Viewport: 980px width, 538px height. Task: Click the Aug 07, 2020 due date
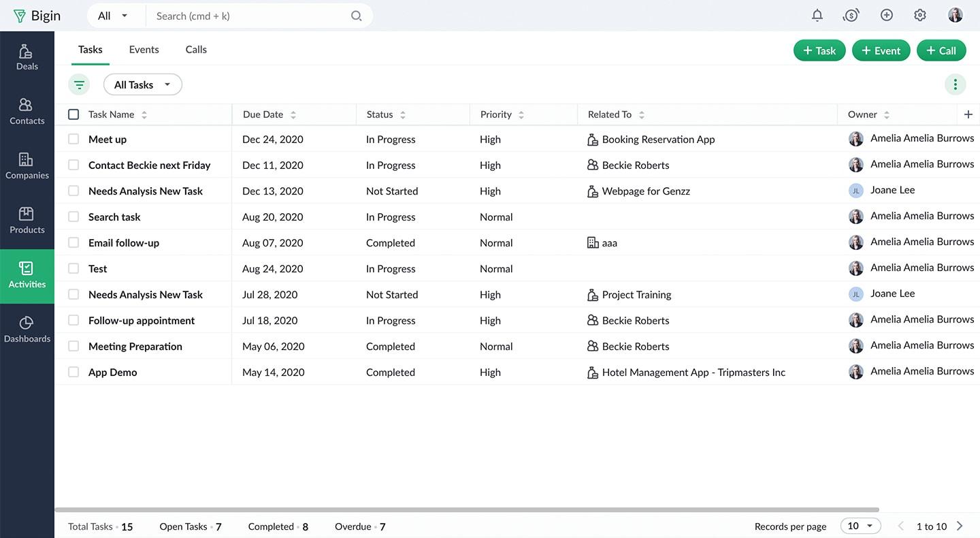coord(272,242)
